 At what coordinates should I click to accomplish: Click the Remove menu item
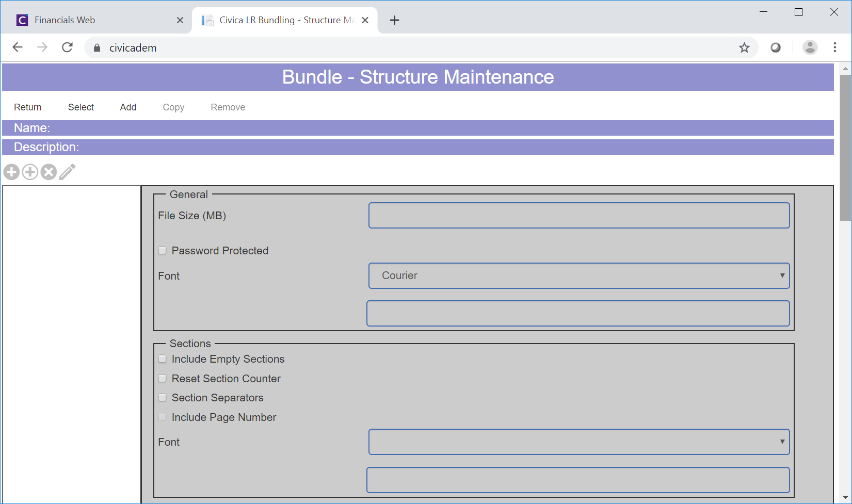228,107
